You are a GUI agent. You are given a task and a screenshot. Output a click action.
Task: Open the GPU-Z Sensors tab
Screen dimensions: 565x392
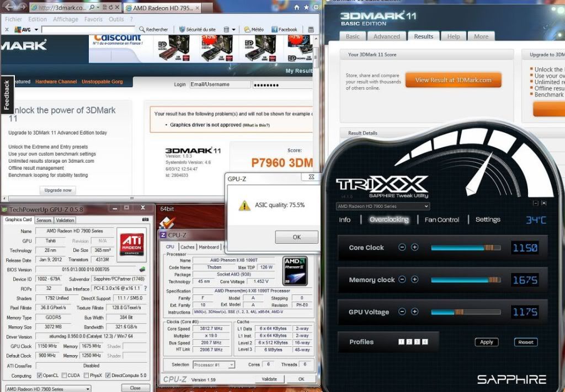tap(44, 220)
